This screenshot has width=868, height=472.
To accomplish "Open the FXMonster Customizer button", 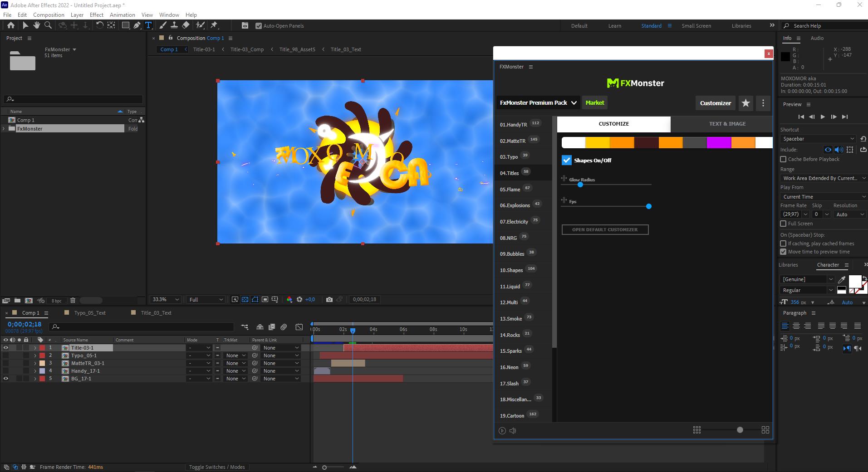I will click(716, 103).
